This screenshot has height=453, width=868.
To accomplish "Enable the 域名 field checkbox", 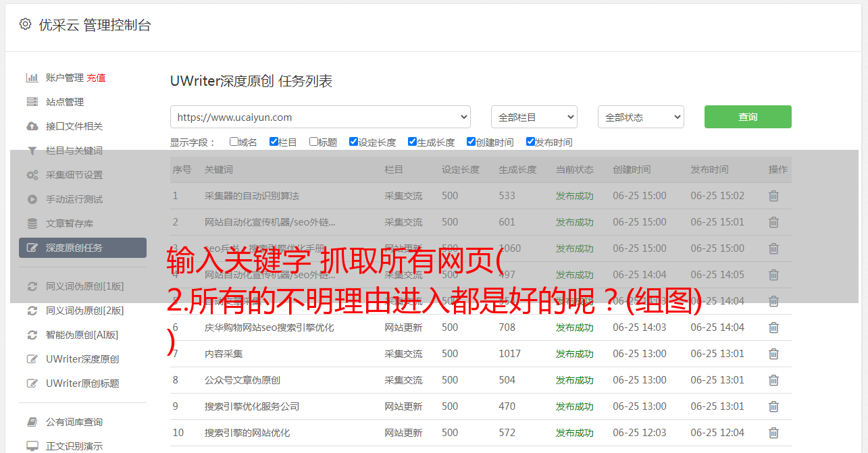I will (x=234, y=142).
